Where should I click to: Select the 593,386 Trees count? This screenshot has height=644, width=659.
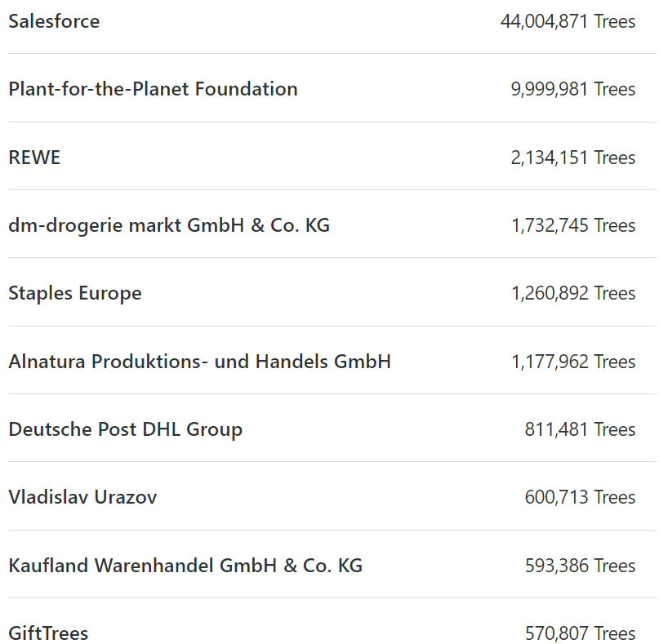pyautogui.click(x=580, y=566)
